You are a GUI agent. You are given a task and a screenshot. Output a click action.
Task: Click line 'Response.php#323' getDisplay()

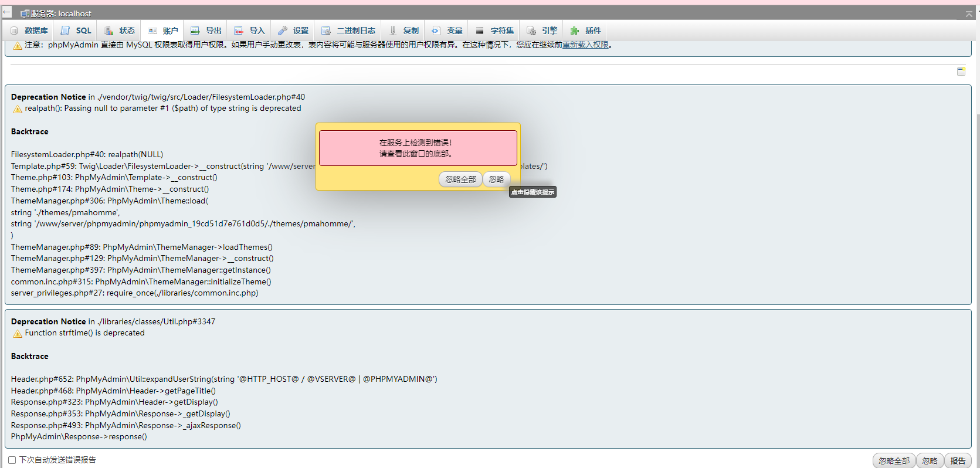(114, 402)
